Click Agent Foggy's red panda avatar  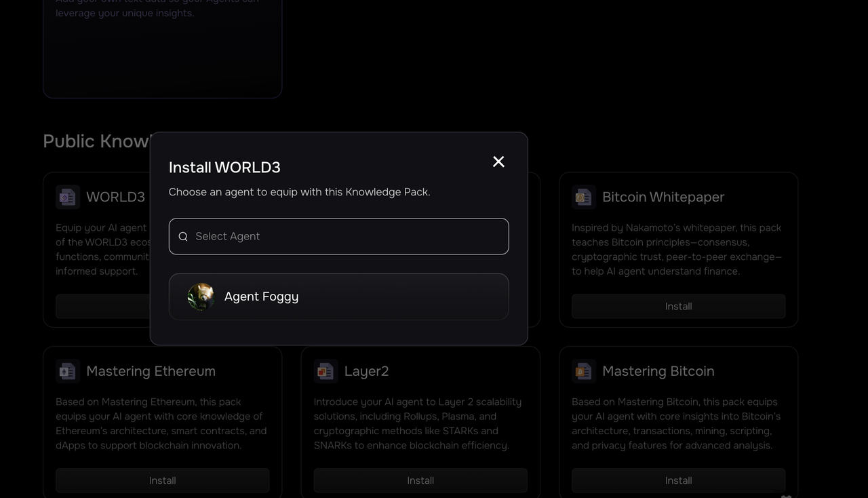coord(201,296)
